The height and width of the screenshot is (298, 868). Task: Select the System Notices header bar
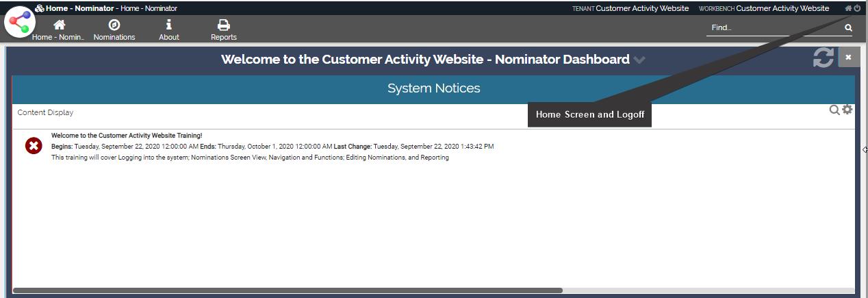(x=433, y=88)
